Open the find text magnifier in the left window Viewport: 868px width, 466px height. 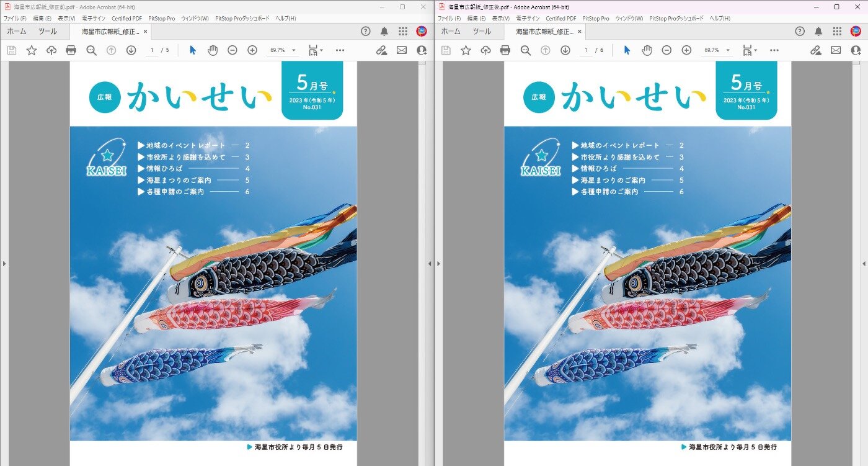pyautogui.click(x=91, y=50)
